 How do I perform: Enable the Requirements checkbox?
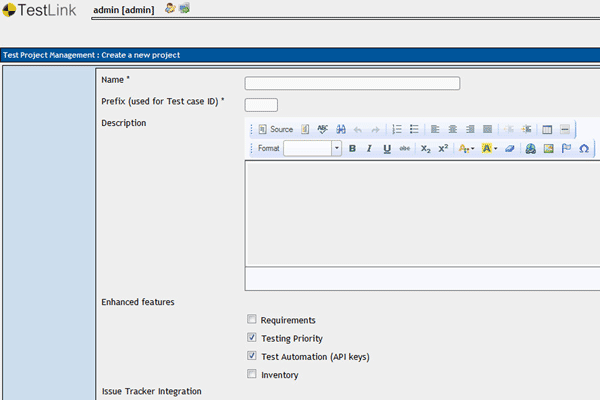[x=251, y=319]
